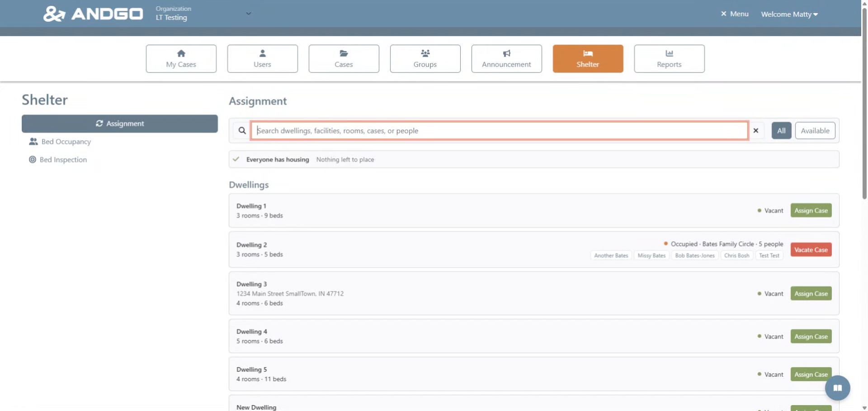The height and width of the screenshot is (411, 868).
Task: Click the Bob Bates-Jones person tag
Action: (x=695, y=256)
